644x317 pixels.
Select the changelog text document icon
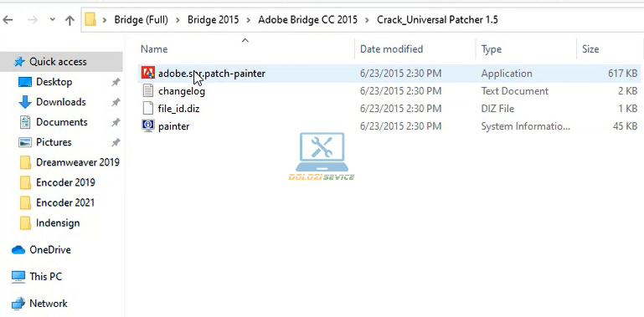point(148,90)
